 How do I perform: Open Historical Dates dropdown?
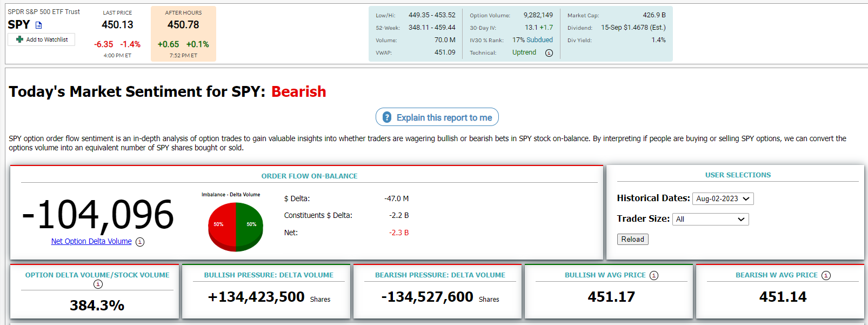tap(723, 198)
